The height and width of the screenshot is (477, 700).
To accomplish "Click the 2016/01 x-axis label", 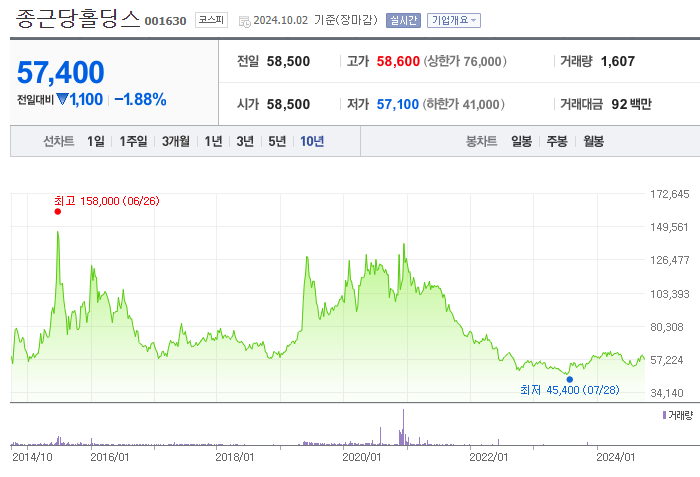I will click(x=110, y=457).
